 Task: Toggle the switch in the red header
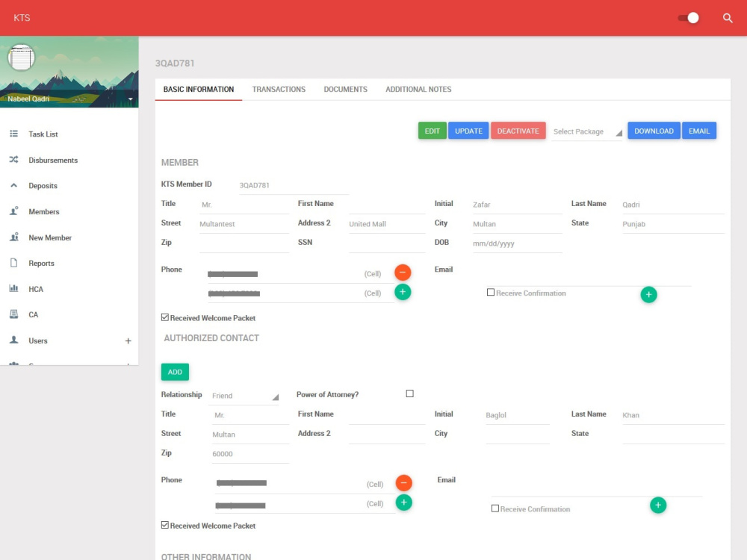click(689, 18)
